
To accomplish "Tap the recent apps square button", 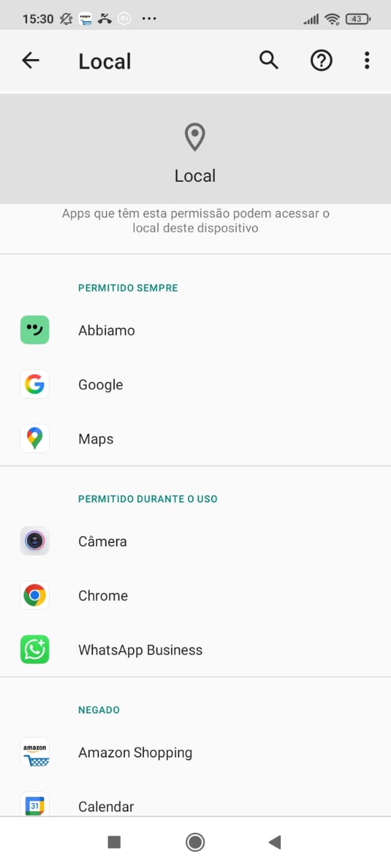I will point(114,842).
